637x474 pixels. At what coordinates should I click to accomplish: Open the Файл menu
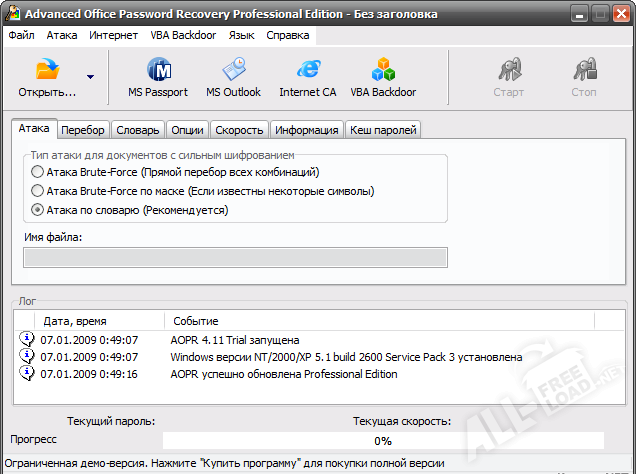coord(21,35)
